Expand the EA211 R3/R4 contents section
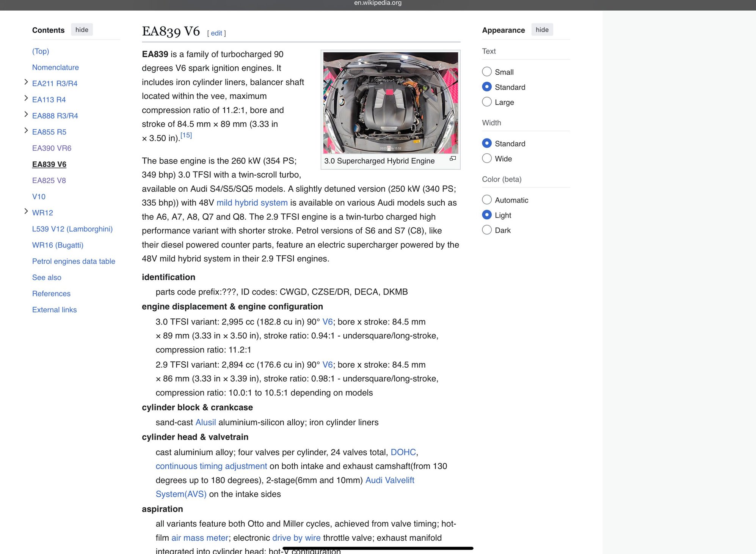The width and height of the screenshot is (756, 554). tap(25, 82)
